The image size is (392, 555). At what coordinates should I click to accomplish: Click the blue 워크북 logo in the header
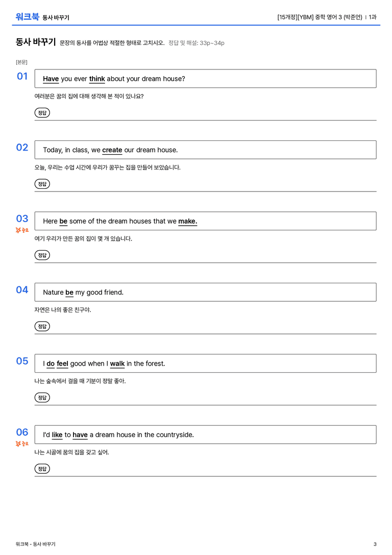tap(27, 17)
